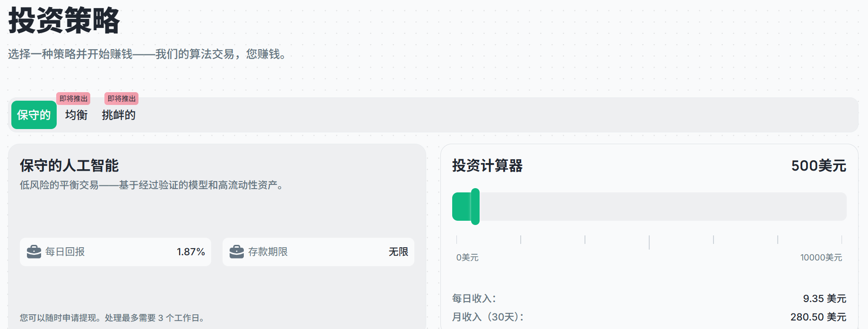Open the 挑衅的 strategy tab
The width and height of the screenshot is (868, 329).
pos(119,115)
